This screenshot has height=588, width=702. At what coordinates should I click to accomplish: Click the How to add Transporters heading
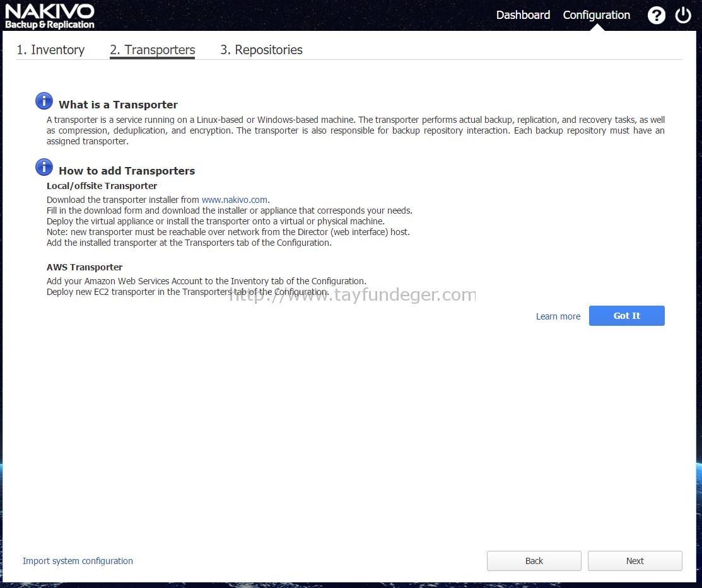click(127, 171)
